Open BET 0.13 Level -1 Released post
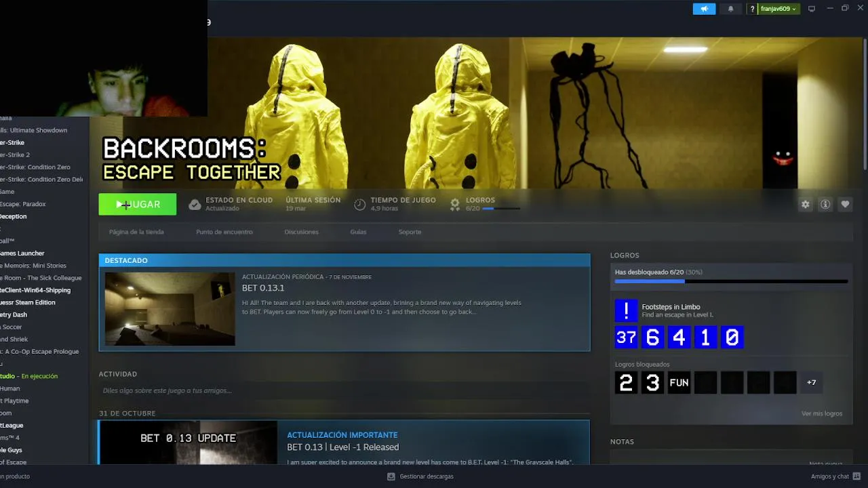Viewport: 868px width, 488px height. [x=342, y=447]
